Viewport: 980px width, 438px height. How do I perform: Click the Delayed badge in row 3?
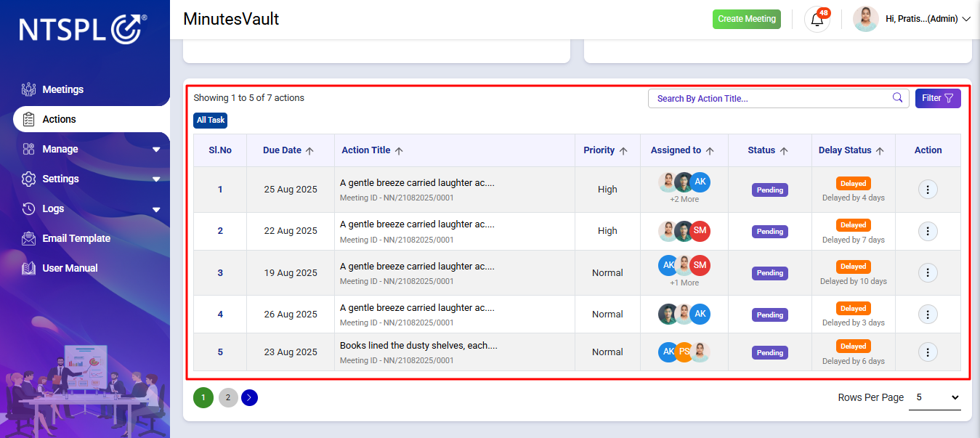click(854, 267)
